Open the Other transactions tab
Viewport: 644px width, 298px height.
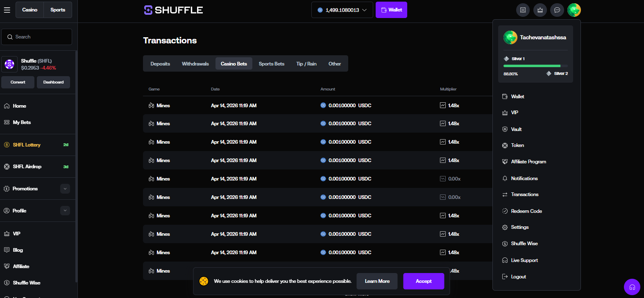(335, 64)
